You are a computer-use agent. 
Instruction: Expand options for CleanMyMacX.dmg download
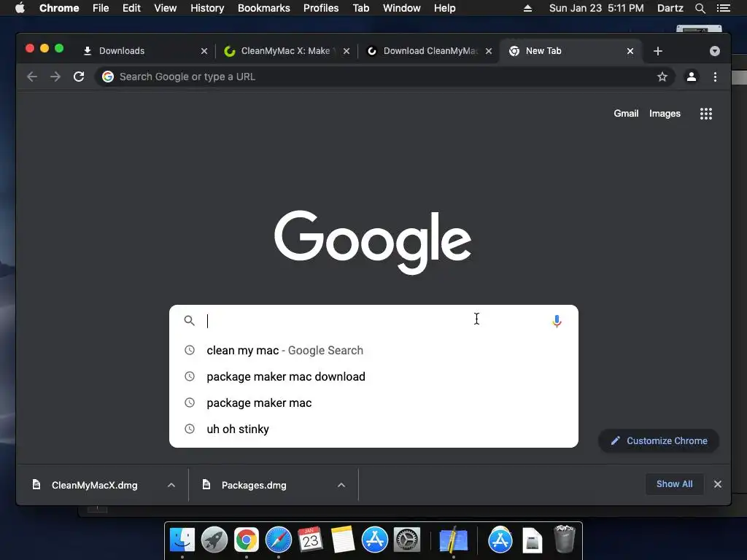171,485
